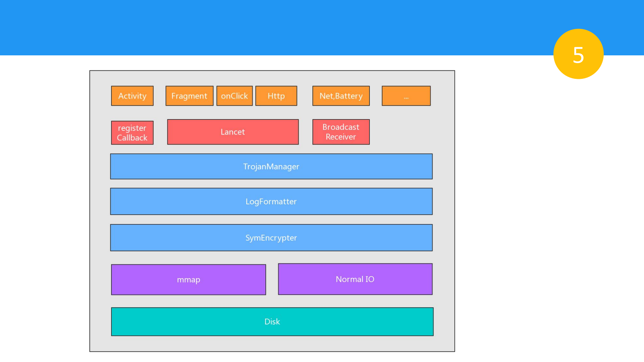Select the TrojanManager layer bar
Viewport: 644px width, 362px height.
click(x=271, y=166)
